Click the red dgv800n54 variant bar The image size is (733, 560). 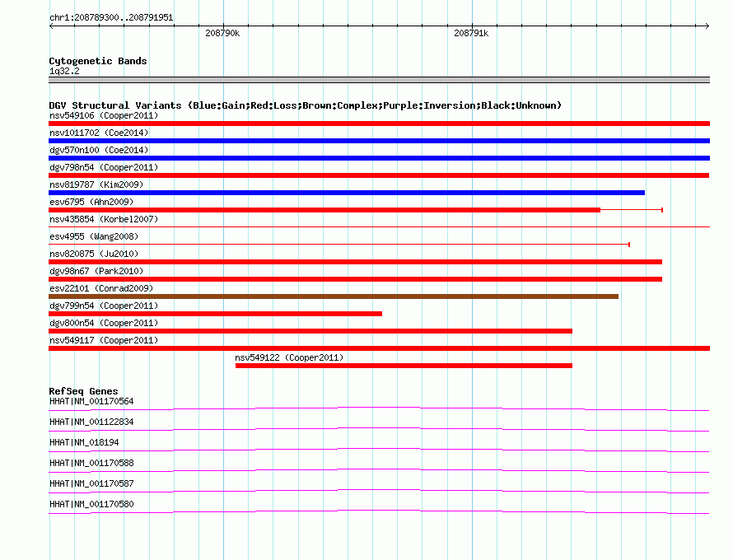click(x=310, y=331)
